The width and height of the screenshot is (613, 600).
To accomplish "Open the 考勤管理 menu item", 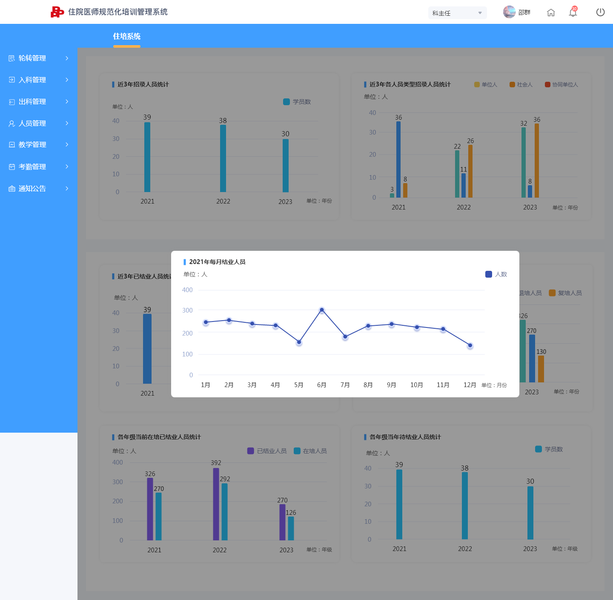I will 39,167.
